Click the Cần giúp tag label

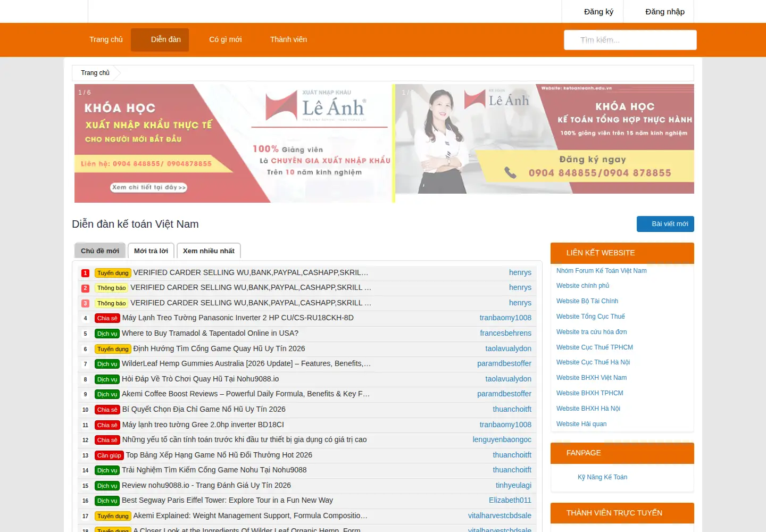[109, 455]
